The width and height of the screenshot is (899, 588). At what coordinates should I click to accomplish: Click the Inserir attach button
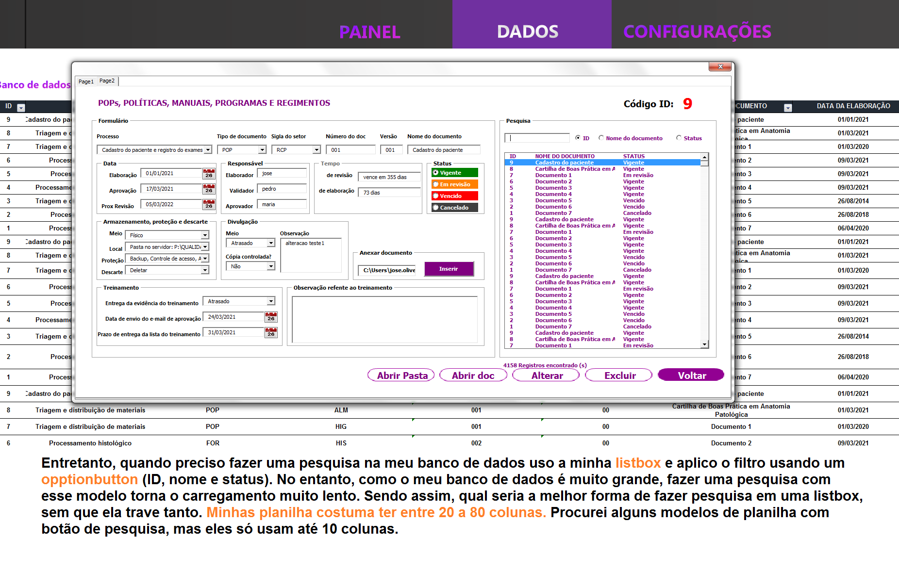[x=449, y=269]
